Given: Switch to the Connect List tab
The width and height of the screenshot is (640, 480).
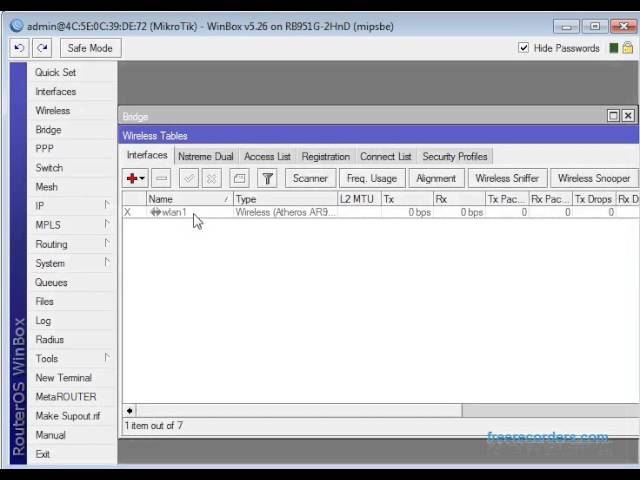Looking at the screenshot, I should [386, 157].
